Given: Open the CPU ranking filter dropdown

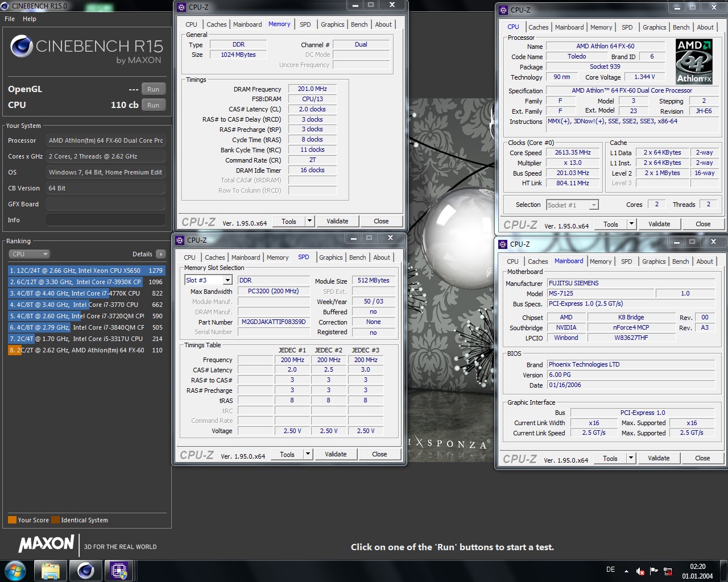Looking at the screenshot, I should 30,254.
